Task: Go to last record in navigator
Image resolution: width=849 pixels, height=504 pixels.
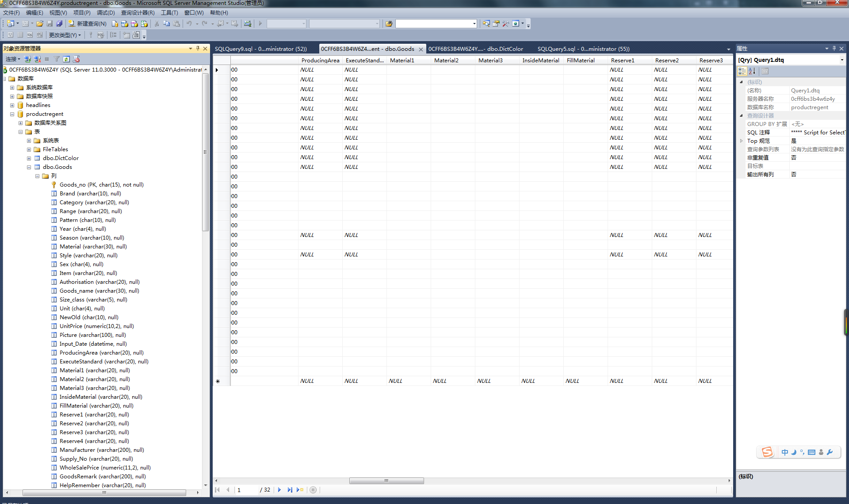Action: (290, 490)
